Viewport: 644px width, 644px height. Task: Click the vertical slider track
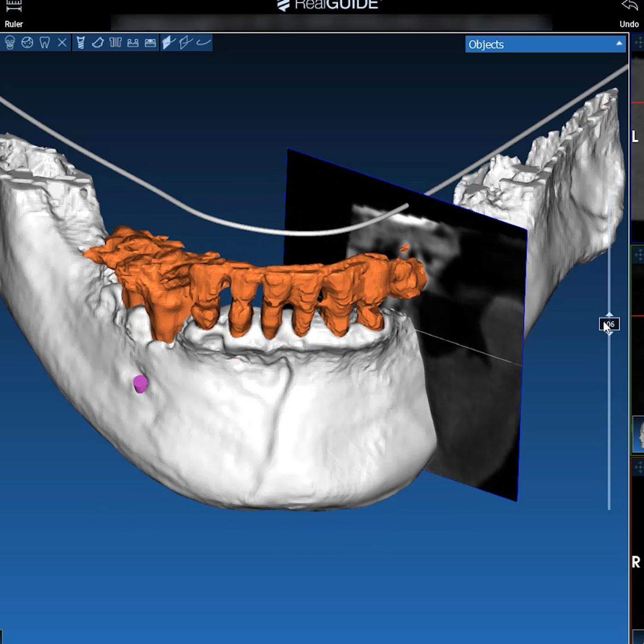coord(609,414)
